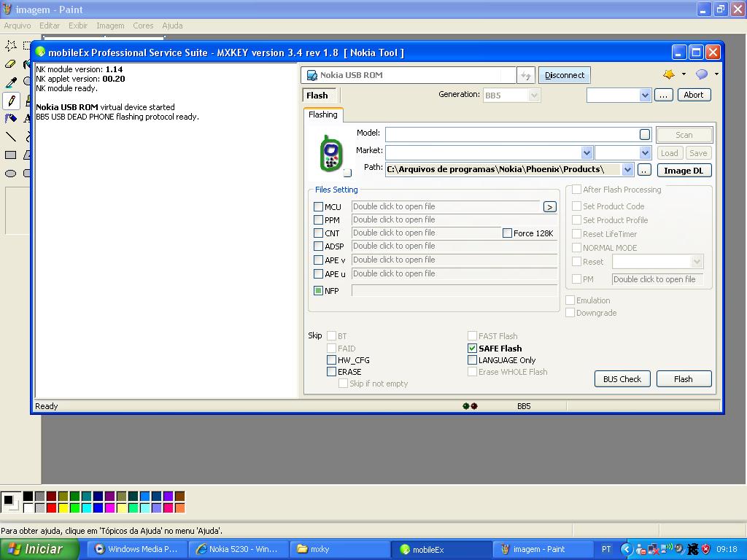Open the second dropdown beside Market
This screenshot has height=560, width=747.
point(645,153)
